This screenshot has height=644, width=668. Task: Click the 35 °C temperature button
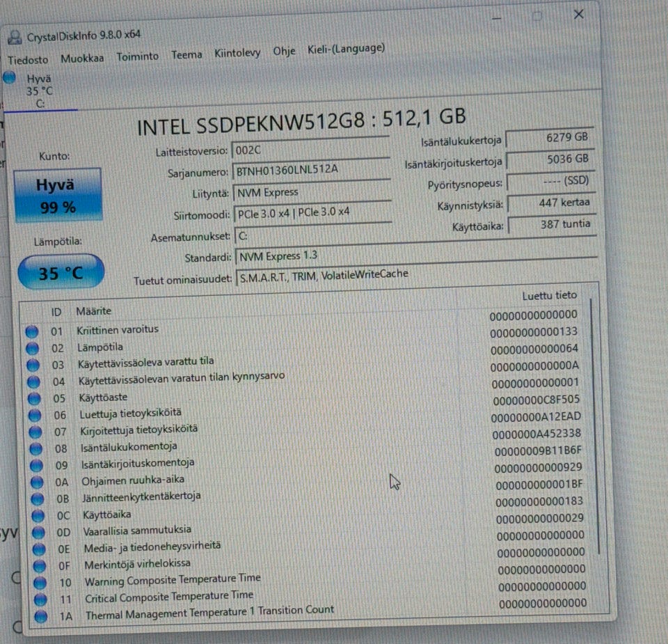pos(61,272)
